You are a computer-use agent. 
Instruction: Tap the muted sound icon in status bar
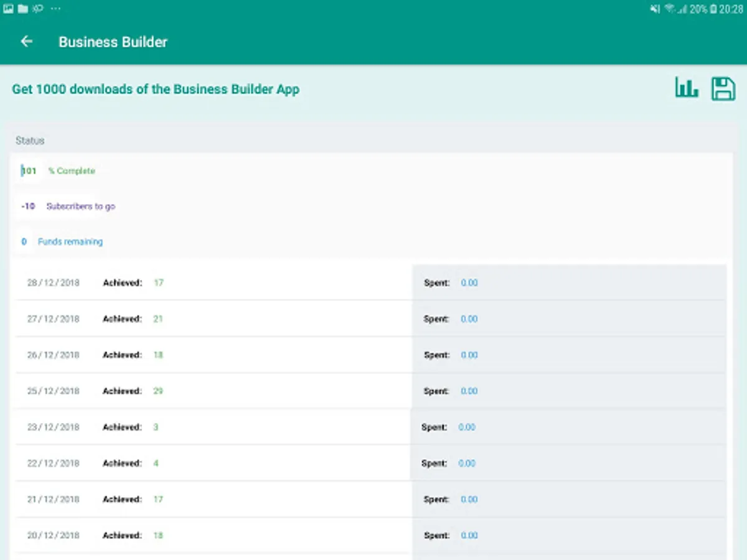[x=655, y=9]
